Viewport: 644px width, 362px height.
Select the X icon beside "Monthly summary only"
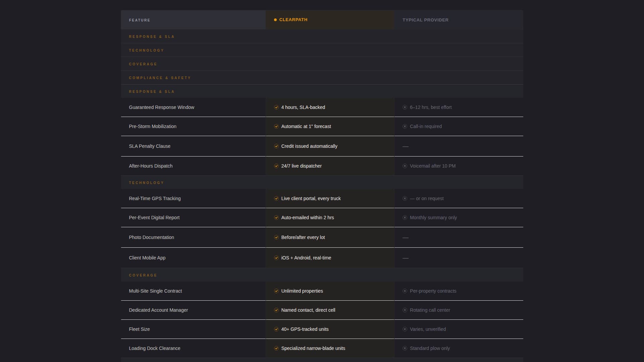click(405, 218)
